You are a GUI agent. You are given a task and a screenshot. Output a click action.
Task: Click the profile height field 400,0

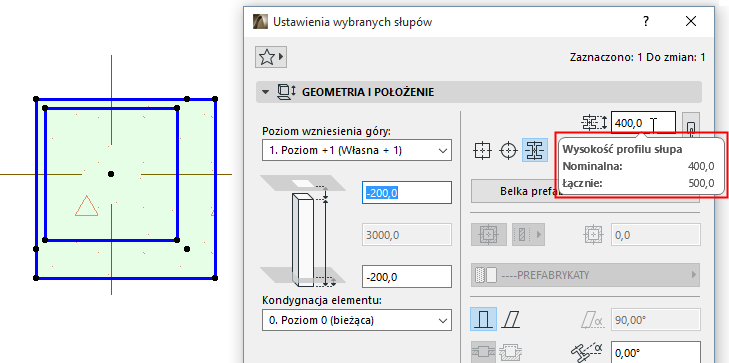(643, 123)
